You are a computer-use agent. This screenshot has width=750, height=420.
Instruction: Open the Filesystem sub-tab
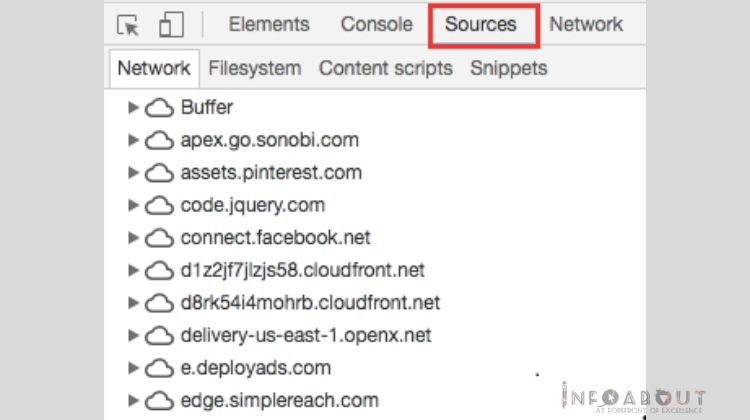pyautogui.click(x=254, y=69)
